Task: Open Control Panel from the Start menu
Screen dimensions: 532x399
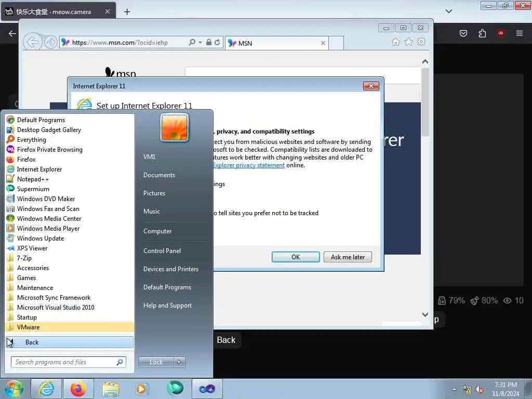Action: click(x=162, y=250)
